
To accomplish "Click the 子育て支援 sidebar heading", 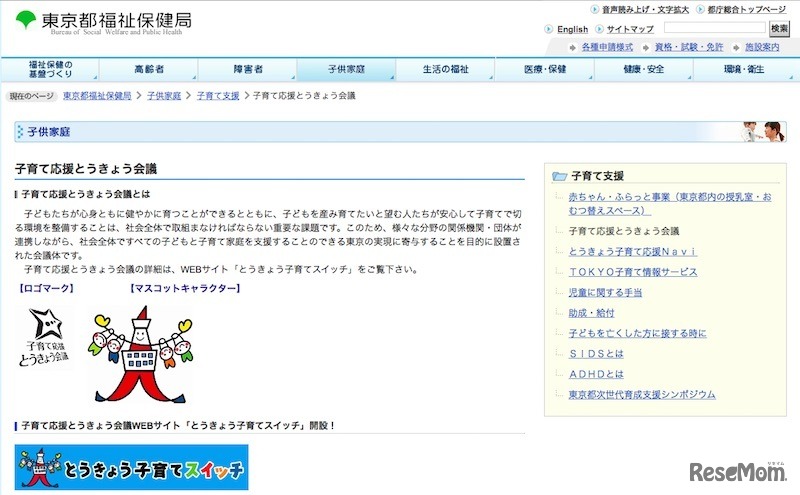I will coord(597,176).
